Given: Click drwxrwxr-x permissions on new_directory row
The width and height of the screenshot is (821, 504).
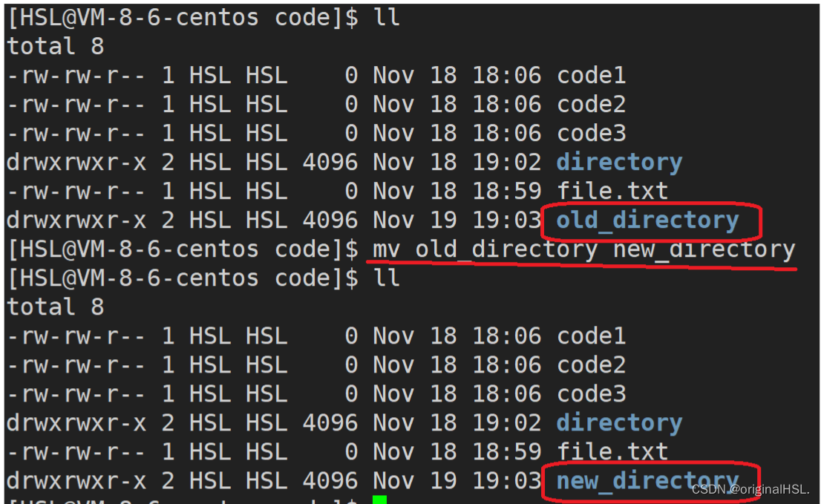Looking at the screenshot, I should pos(76,480).
